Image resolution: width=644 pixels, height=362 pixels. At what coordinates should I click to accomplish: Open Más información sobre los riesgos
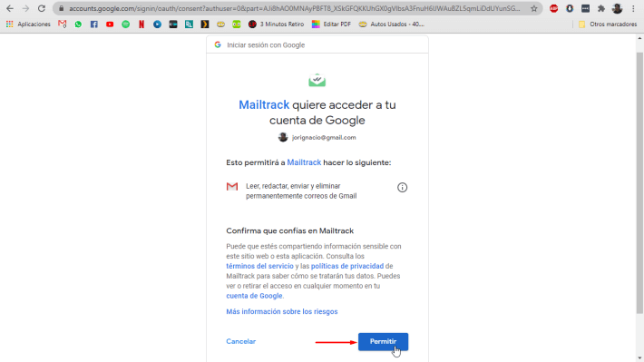(282, 311)
